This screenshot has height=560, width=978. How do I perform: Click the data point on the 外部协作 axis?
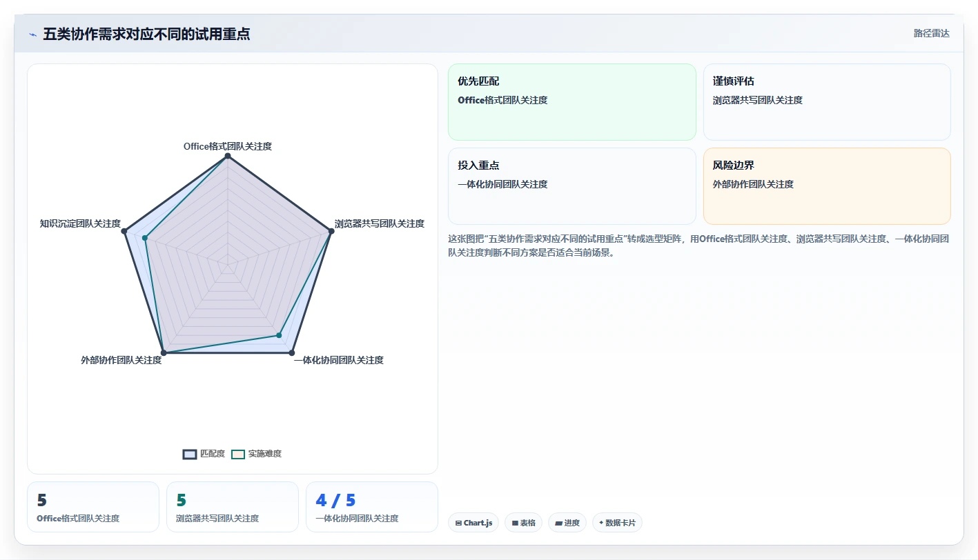[164, 352]
